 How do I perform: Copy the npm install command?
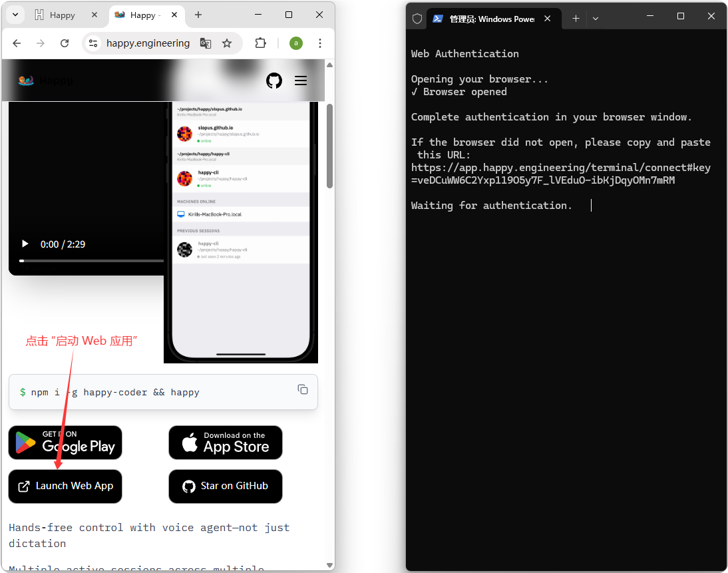[x=303, y=389]
